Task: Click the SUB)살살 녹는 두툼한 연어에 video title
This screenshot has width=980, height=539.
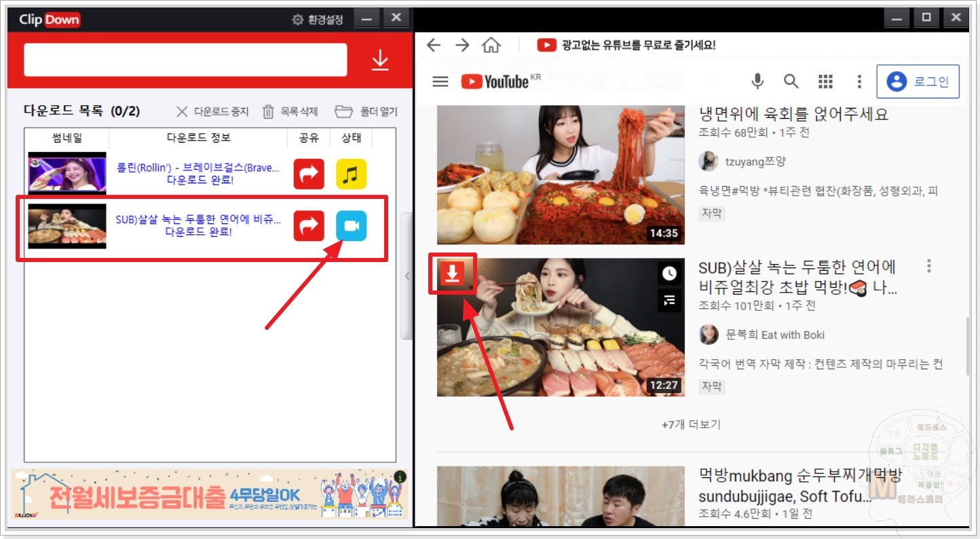Action: [x=798, y=277]
